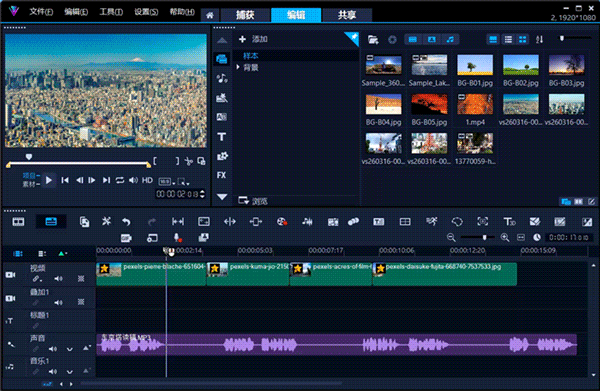Screen dimensions: 600x391
Task: Toggle show audio files filter
Action: pos(450,39)
